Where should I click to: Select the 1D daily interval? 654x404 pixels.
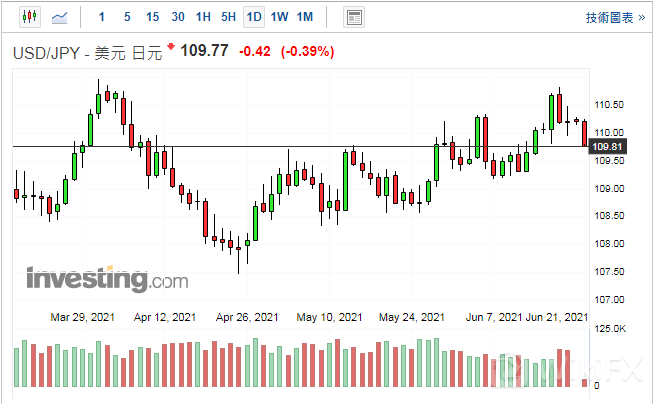click(x=254, y=17)
